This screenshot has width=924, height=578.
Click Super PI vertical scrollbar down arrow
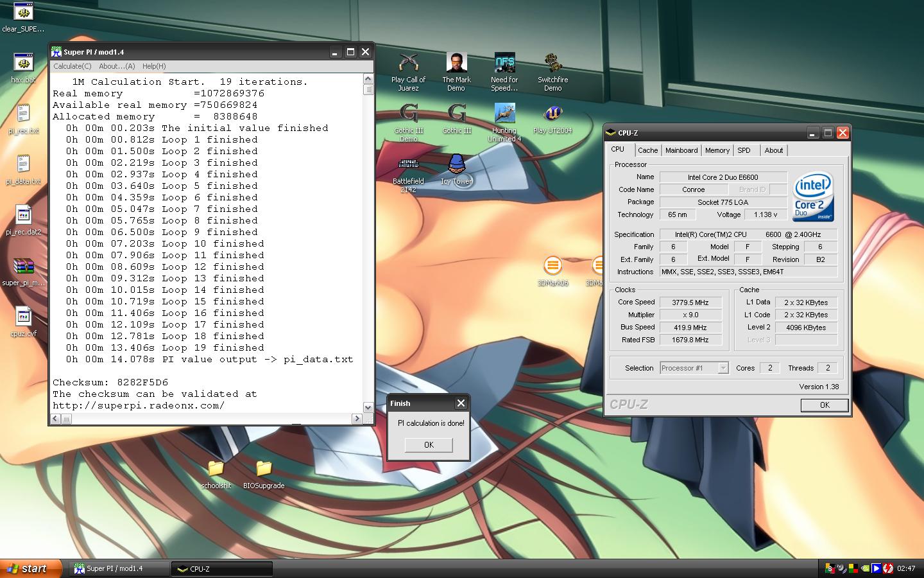coord(368,407)
